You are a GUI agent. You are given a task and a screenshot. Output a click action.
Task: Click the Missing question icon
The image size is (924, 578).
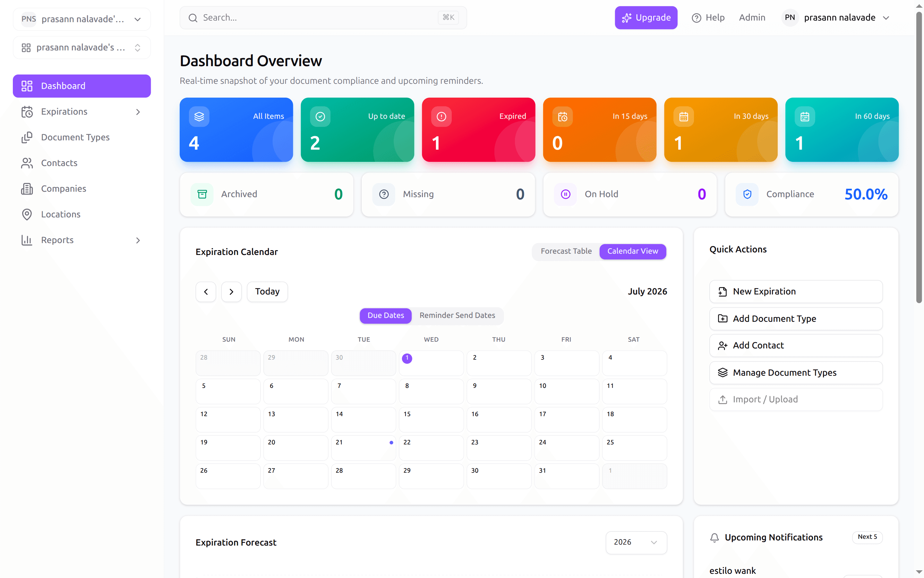click(x=384, y=194)
